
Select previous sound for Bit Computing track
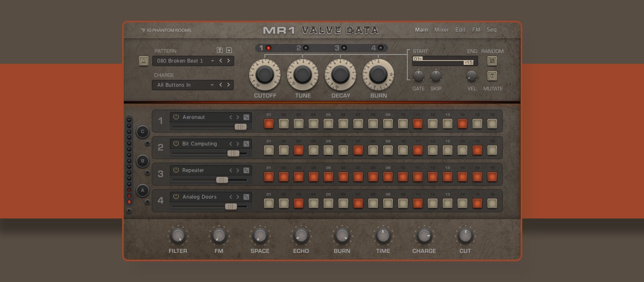(231, 144)
